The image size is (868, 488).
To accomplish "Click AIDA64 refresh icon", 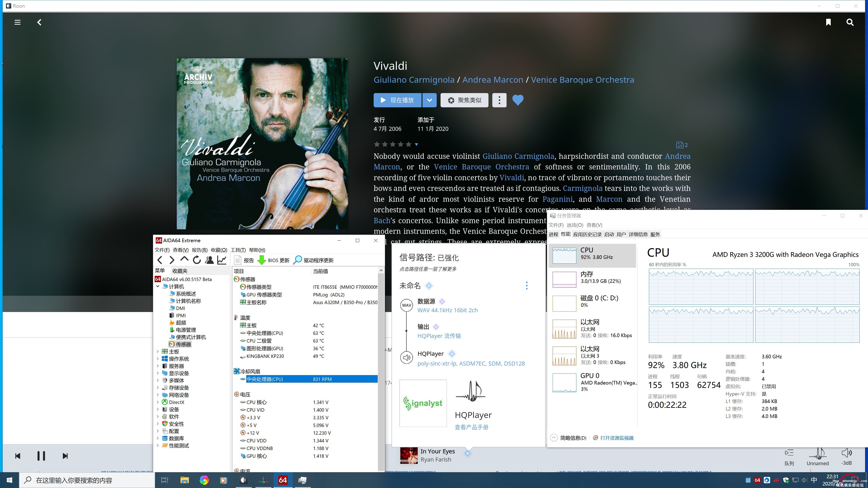I will [x=197, y=260].
